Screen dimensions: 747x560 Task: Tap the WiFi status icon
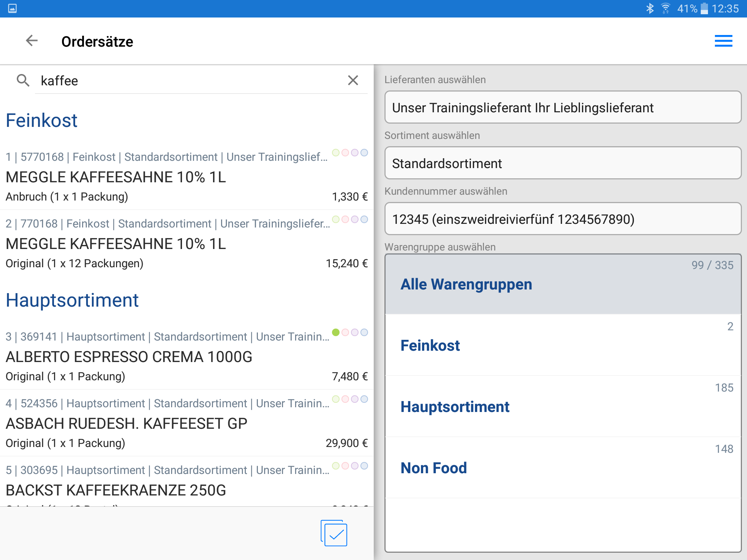pos(666,8)
